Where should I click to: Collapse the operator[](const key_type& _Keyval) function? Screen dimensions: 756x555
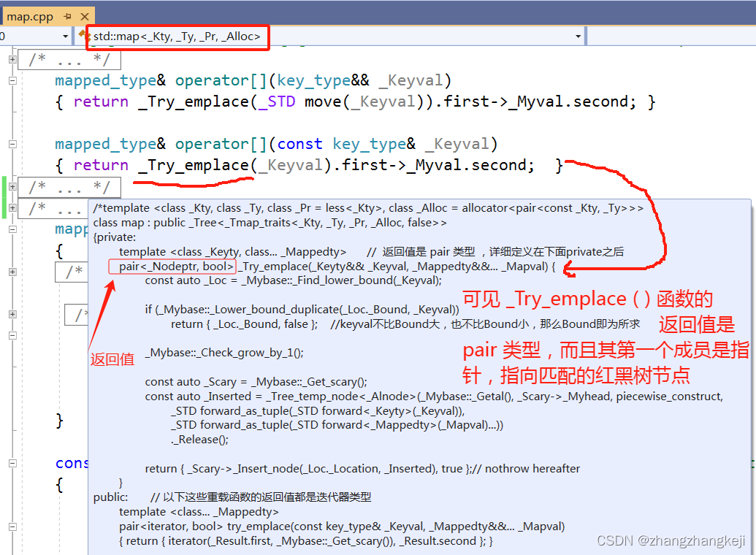click(12, 144)
